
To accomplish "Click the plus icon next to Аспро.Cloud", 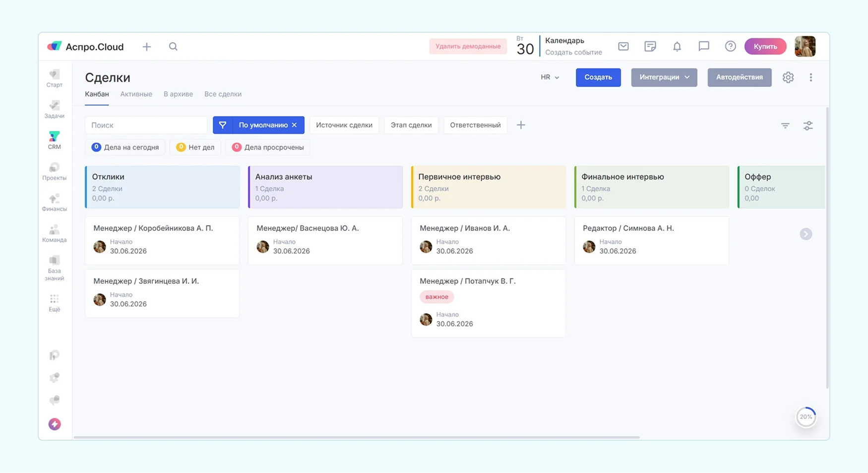I will click(147, 47).
